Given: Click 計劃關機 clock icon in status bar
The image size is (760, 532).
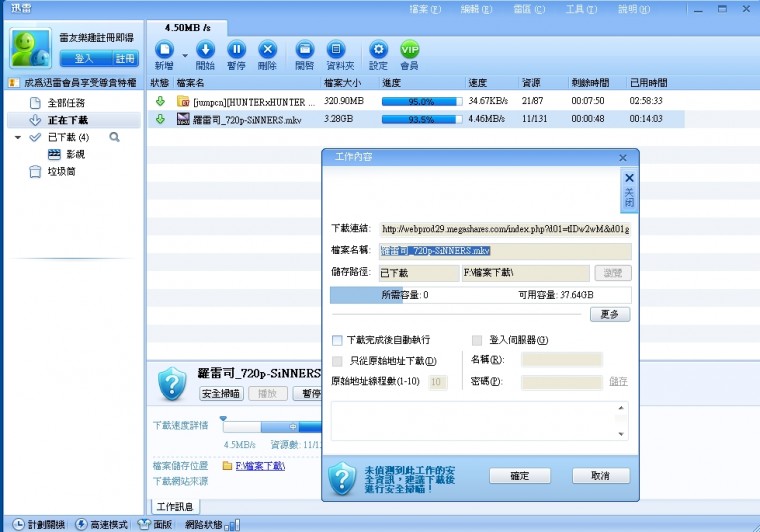Looking at the screenshot, I should point(18,524).
